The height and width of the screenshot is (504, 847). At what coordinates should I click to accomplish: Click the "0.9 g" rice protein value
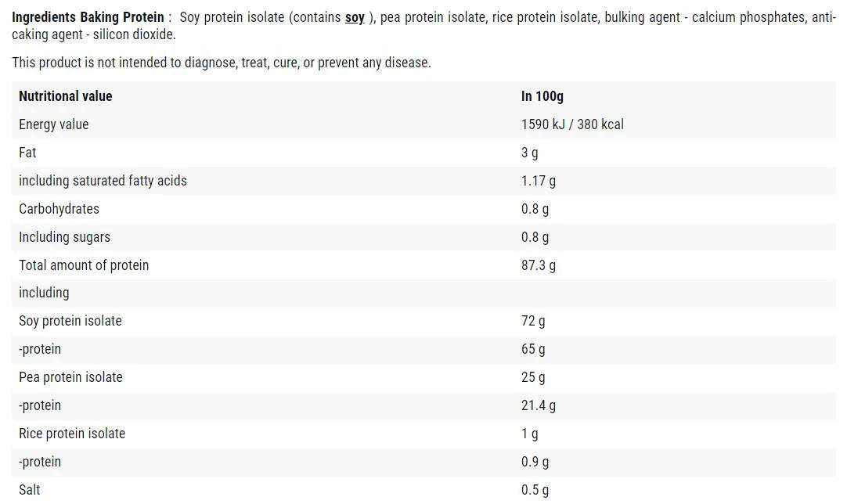[535, 462]
